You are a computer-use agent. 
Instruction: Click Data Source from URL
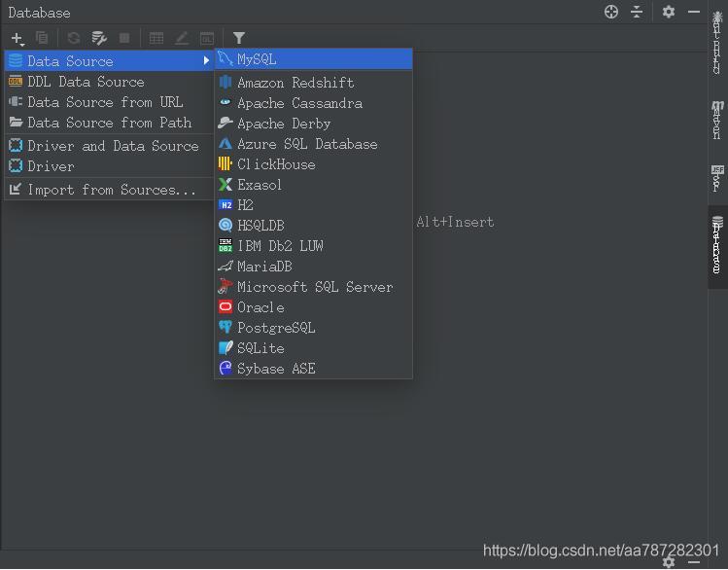105,102
